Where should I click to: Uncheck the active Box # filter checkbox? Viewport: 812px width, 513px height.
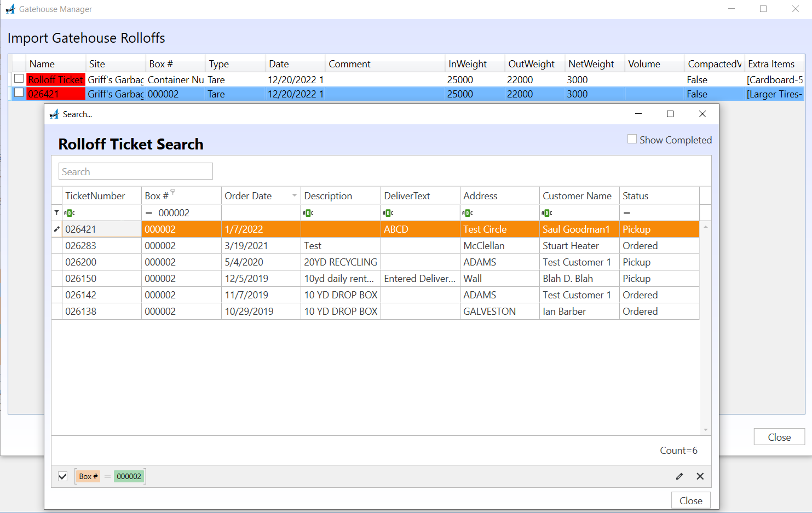click(x=63, y=476)
